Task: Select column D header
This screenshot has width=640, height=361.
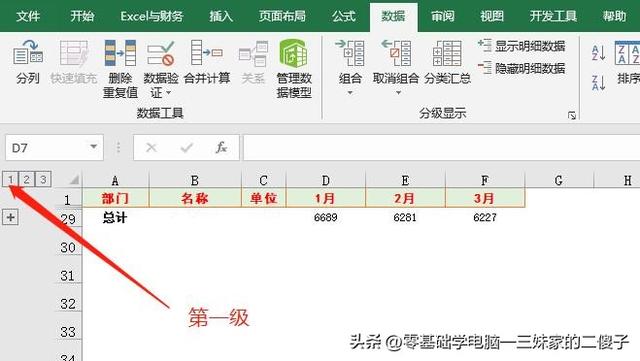Action: click(326, 180)
